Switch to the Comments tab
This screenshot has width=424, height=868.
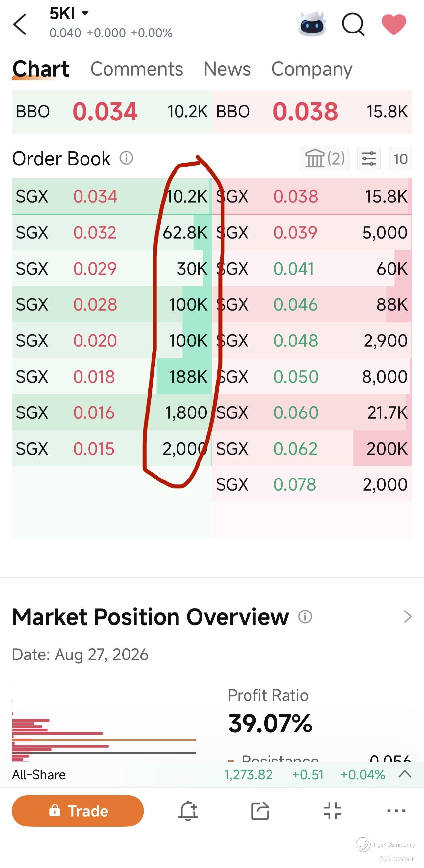(137, 69)
